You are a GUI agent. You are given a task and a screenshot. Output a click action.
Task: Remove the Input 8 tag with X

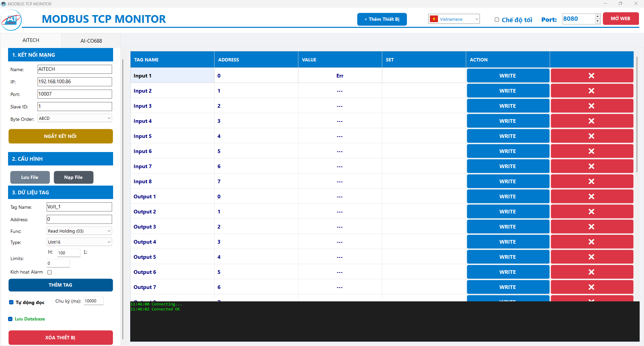592,182
